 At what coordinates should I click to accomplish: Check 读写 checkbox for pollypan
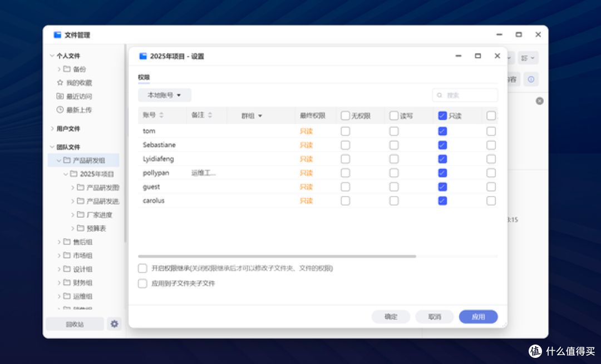[x=394, y=173]
